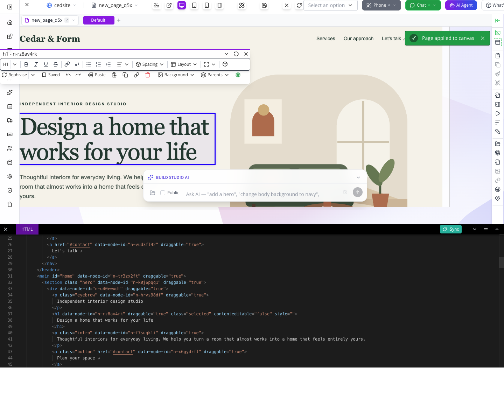
Task: Redo the last edit
Action: [x=78, y=75]
